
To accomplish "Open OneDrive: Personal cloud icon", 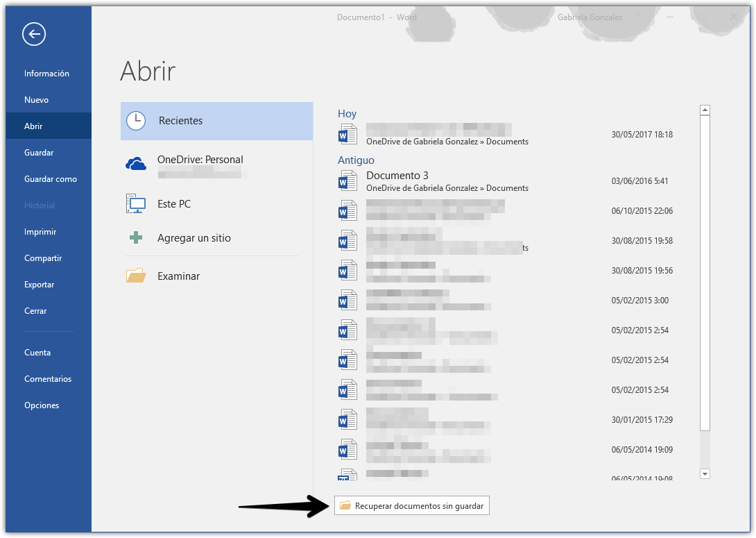I will coord(136,164).
